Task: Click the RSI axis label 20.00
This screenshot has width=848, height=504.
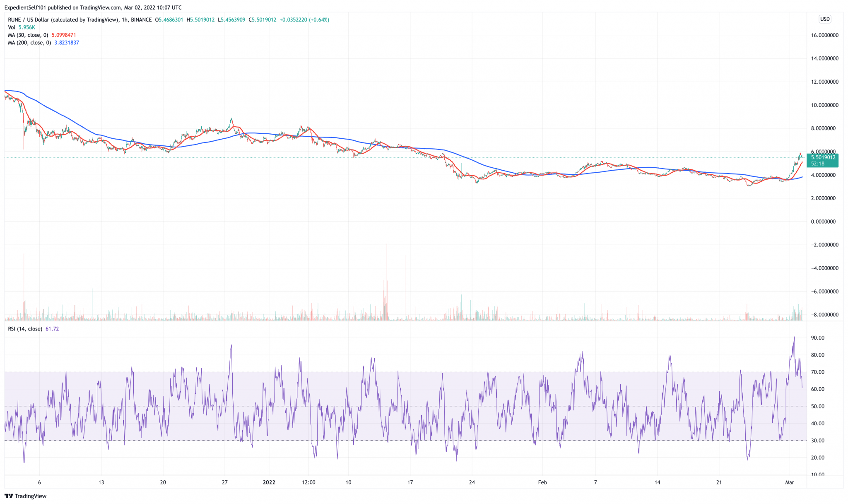Action: [x=817, y=458]
